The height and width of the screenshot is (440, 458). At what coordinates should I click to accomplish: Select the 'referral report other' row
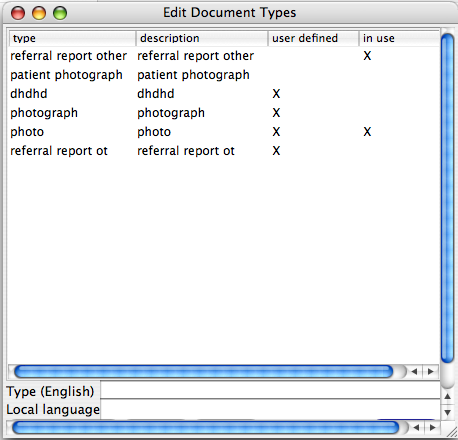point(224,56)
